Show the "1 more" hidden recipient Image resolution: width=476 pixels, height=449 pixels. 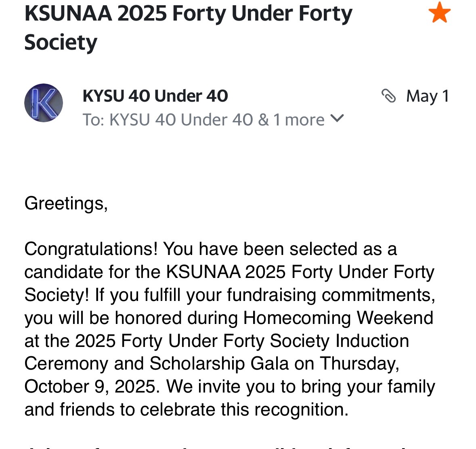coord(299,120)
